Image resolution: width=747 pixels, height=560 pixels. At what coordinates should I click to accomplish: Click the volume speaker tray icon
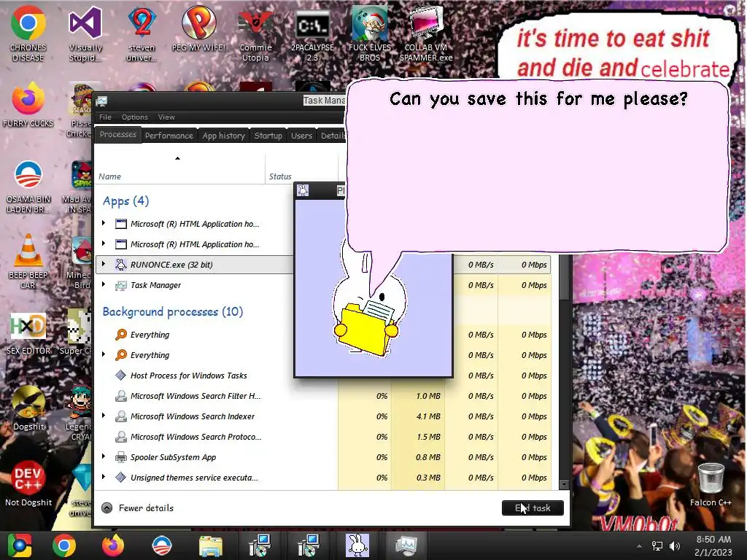tap(675, 545)
